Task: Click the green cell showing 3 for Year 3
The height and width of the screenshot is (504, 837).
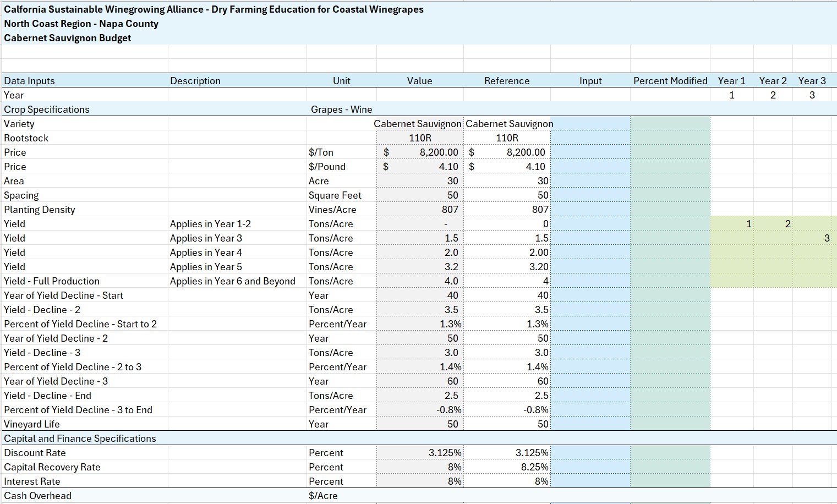Action: coord(814,238)
